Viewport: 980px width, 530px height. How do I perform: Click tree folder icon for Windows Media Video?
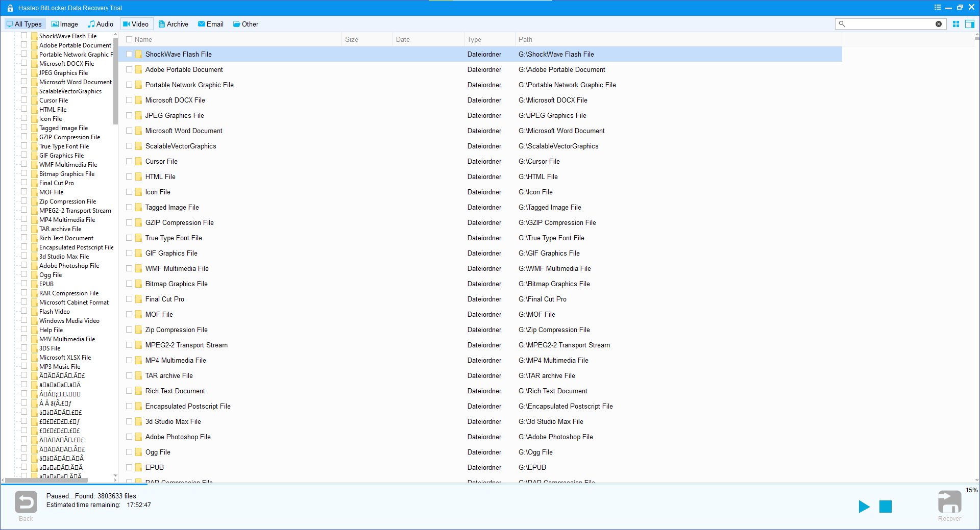34,320
